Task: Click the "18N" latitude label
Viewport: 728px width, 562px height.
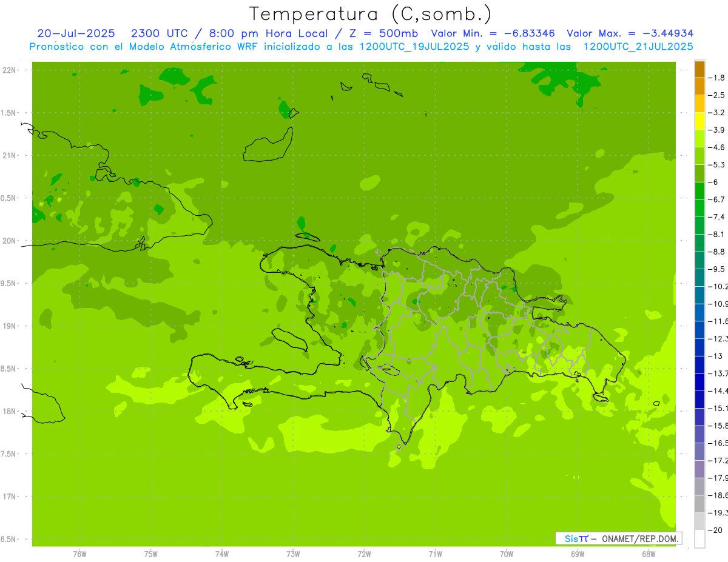Action: [10, 411]
